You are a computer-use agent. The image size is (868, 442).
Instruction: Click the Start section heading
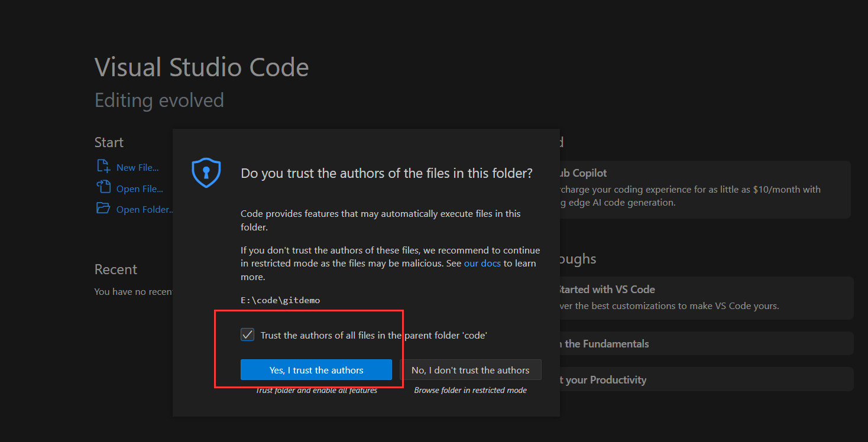(x=109, y=142)
